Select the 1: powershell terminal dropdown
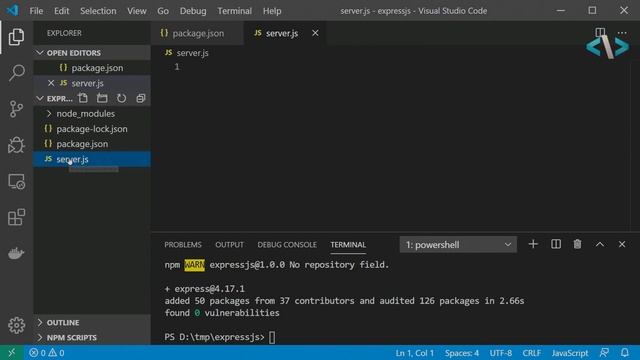The width and height of the screenshot is (640, 360). click(458, 244)
